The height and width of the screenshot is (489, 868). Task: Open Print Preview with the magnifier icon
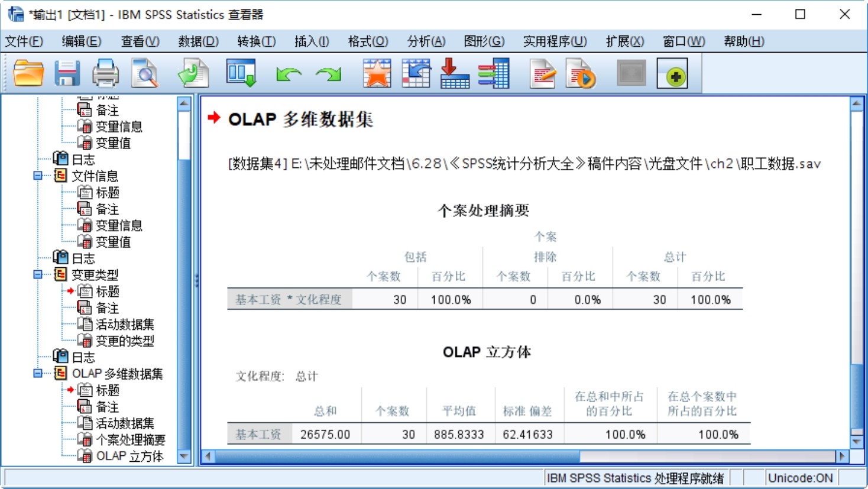click(x=145, y=74)
